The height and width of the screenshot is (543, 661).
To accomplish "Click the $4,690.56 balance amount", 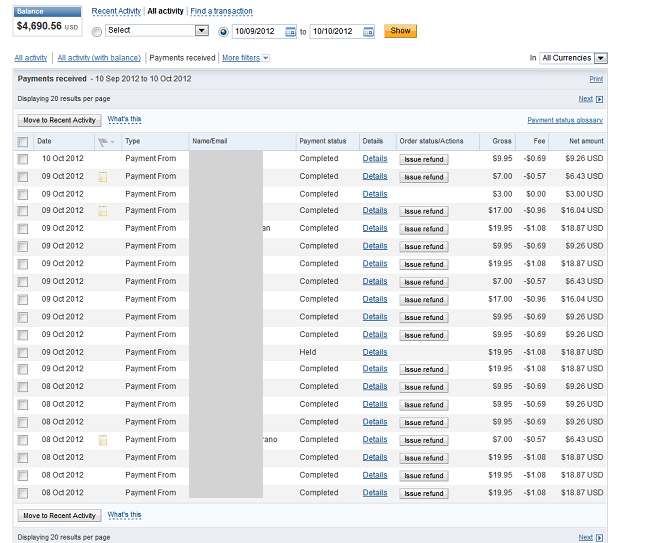I will point(39,26).
